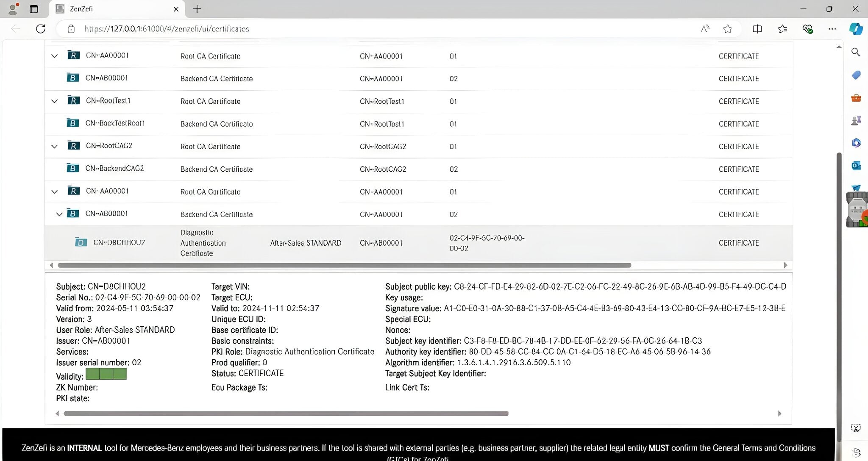The width and height of the screenshot is (868, 461).
Task: Collapse the first CN=AA00001 root row chevron
Action: [x=54, y=56]
